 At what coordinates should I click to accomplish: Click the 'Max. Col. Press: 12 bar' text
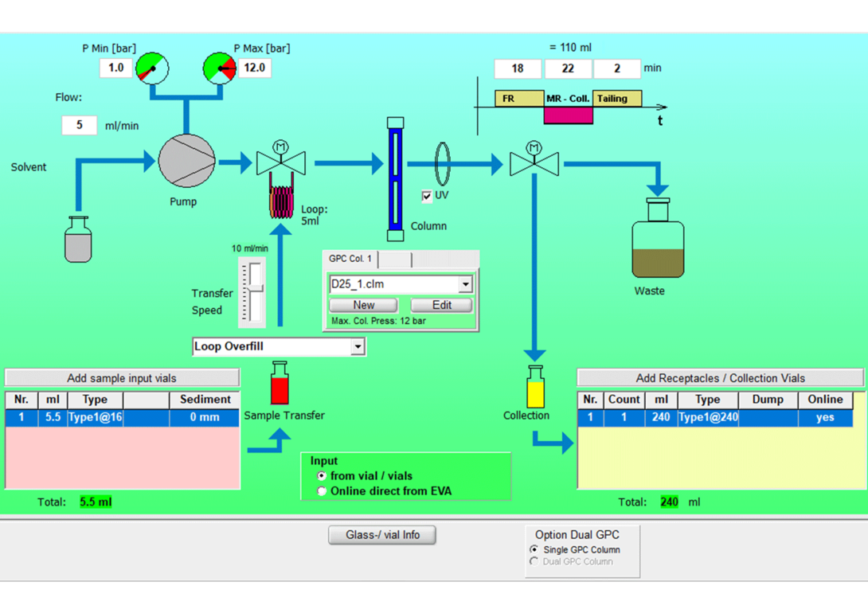[378, 321]
